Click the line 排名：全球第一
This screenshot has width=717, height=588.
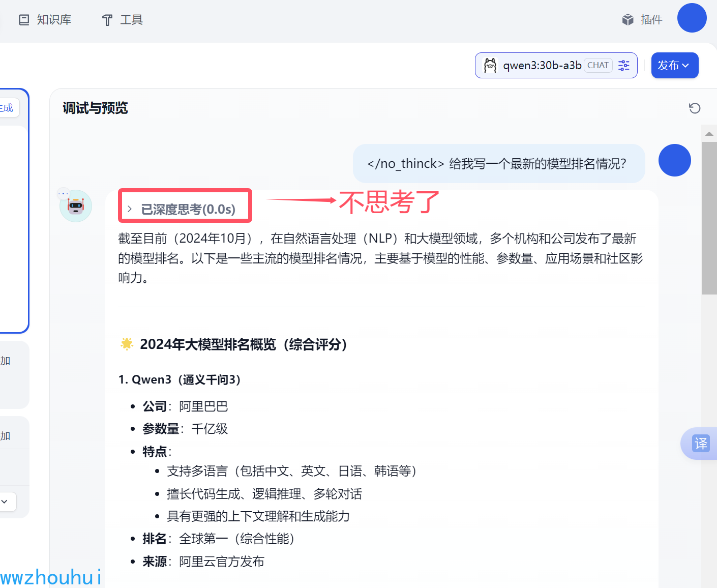pyautogui.click(x=218, y=539)
